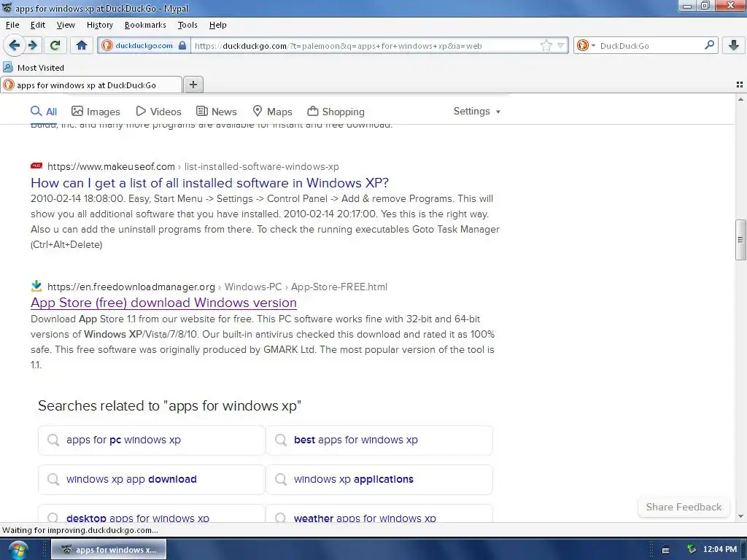Image resolution: width=747 pixels, height=560 pixels.
Task: Search related 'windows xp app download'
Action: click(x=152, y=480)
